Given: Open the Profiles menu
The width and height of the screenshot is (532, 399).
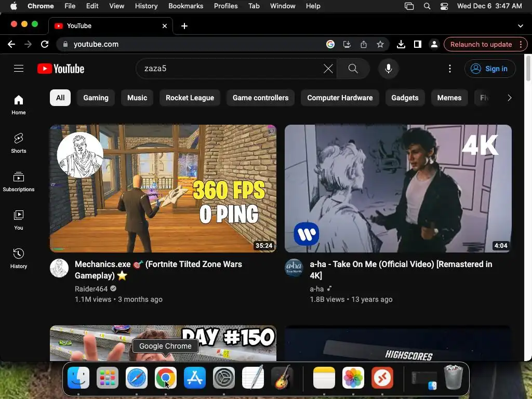Looking at the screenshot, I should [x=225, y=6].
